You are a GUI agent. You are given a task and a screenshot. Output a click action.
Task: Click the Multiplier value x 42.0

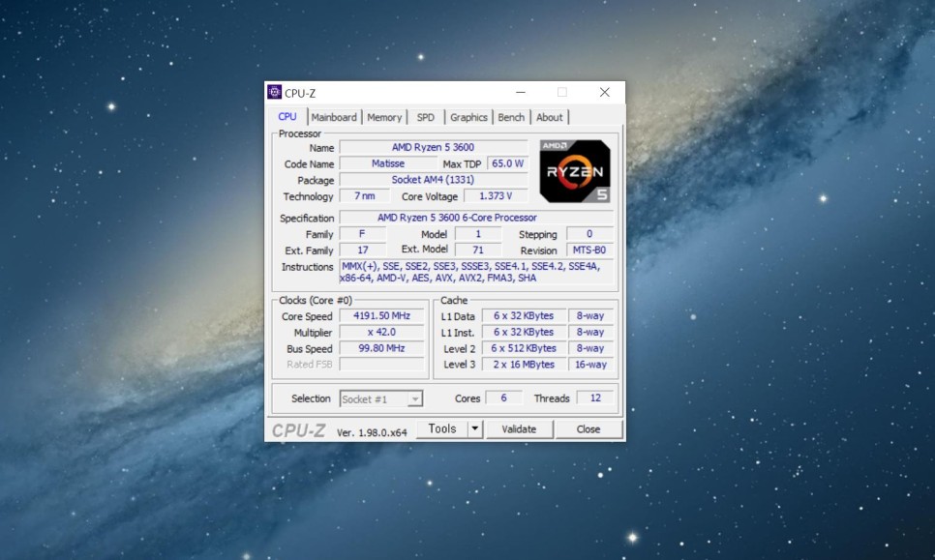(381, 332)
